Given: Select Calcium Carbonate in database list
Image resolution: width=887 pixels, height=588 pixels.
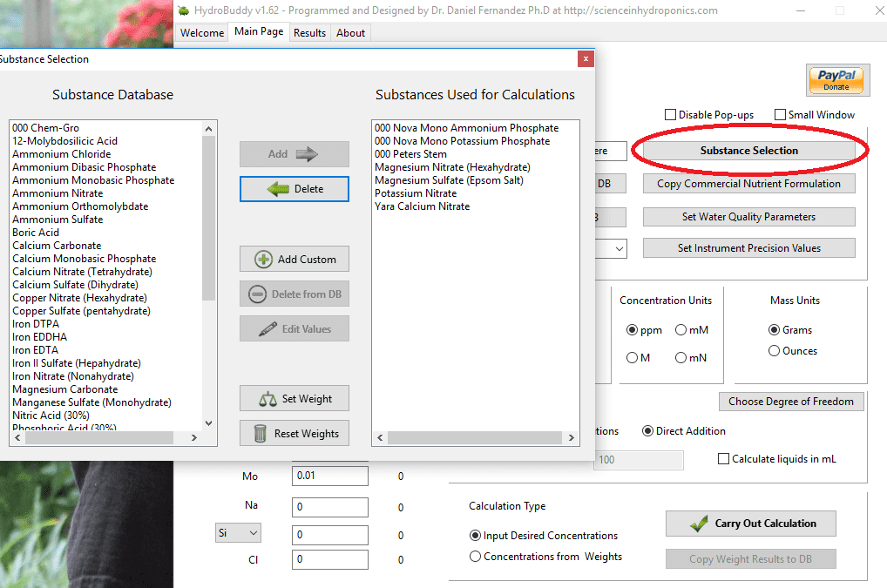Looking at the screenshot, I should (57, 246).
